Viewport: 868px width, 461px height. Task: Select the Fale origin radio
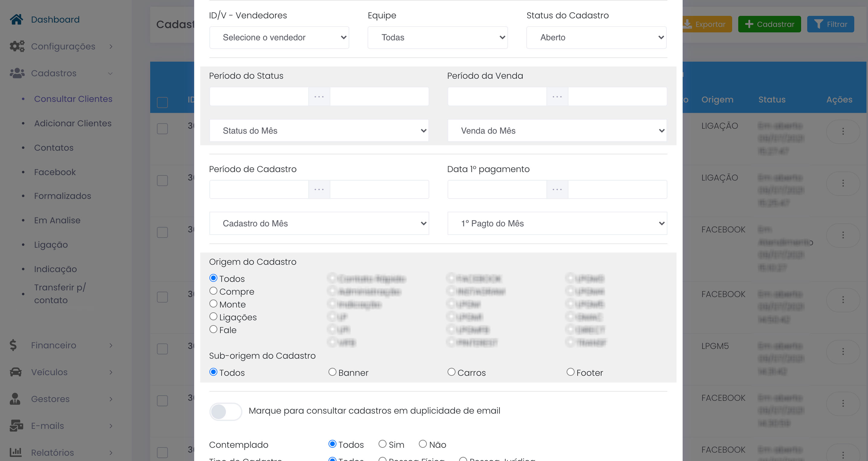point(213,329)
